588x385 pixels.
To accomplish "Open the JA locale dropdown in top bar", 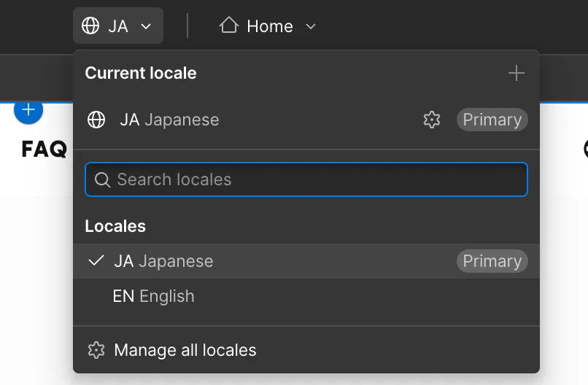I will click(x=117, y=26).
